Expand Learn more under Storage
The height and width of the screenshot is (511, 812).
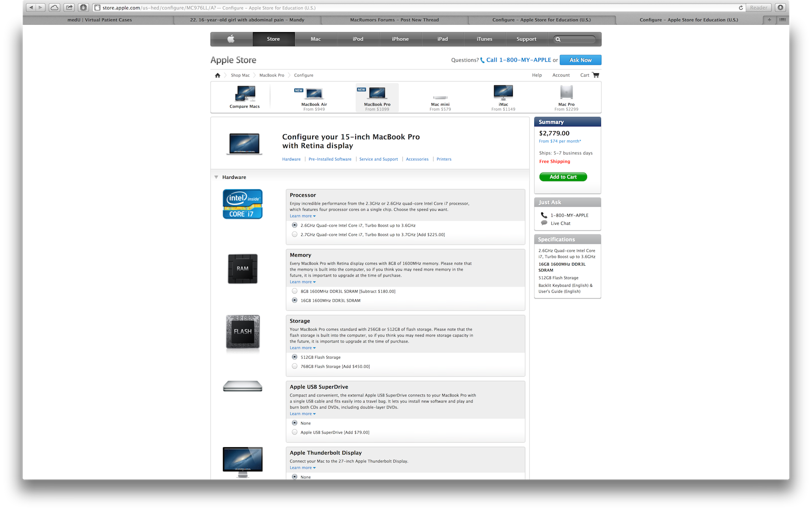[302, 348]
